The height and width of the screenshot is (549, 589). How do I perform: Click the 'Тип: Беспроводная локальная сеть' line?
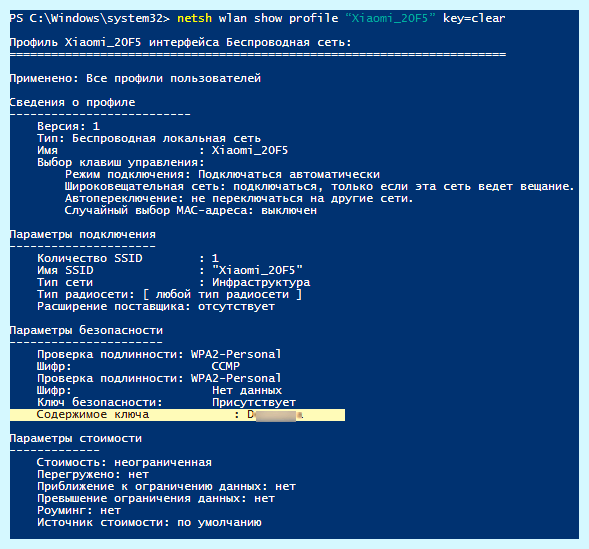tap(149, 138)
